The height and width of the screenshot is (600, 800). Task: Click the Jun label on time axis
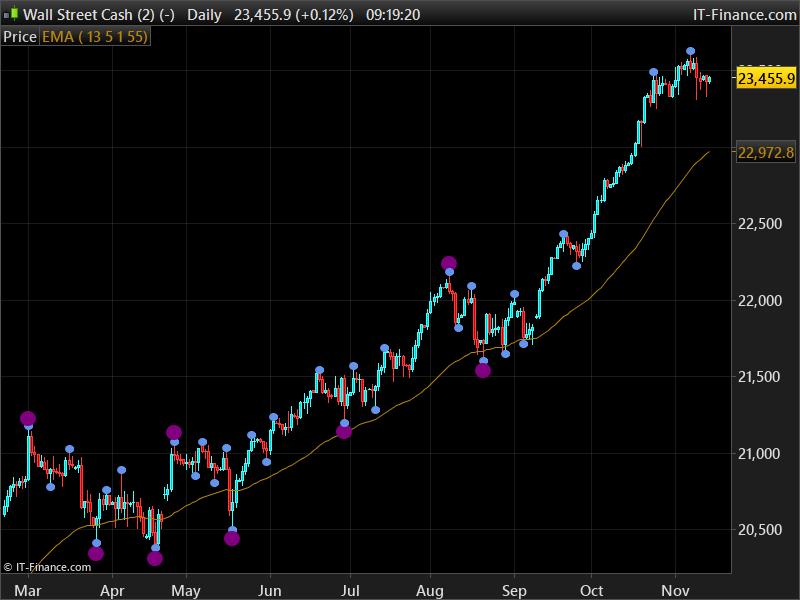(269, 590)
